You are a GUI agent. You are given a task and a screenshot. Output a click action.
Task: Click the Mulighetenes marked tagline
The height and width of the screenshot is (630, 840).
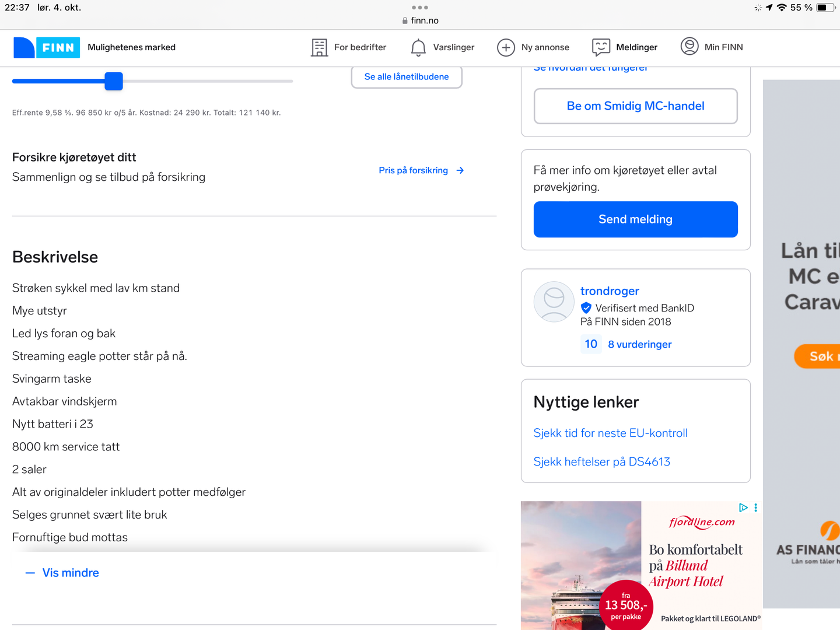[x=132, y=47]
